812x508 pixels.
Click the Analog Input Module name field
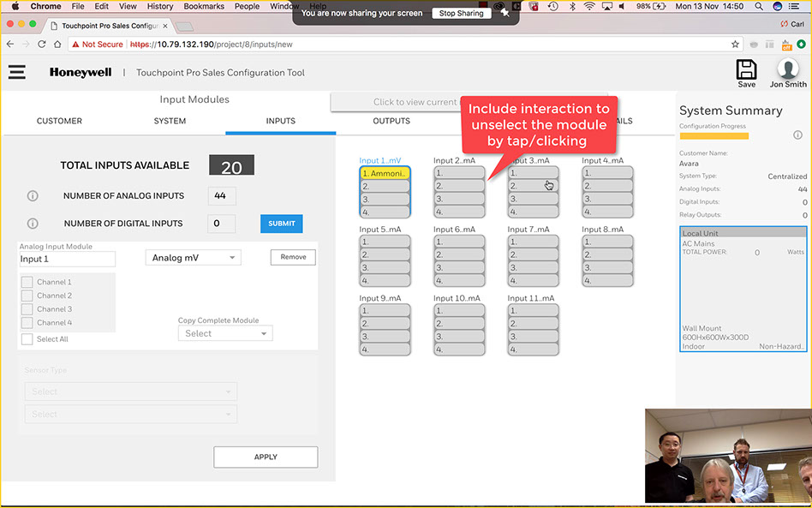tap(67, 259)
